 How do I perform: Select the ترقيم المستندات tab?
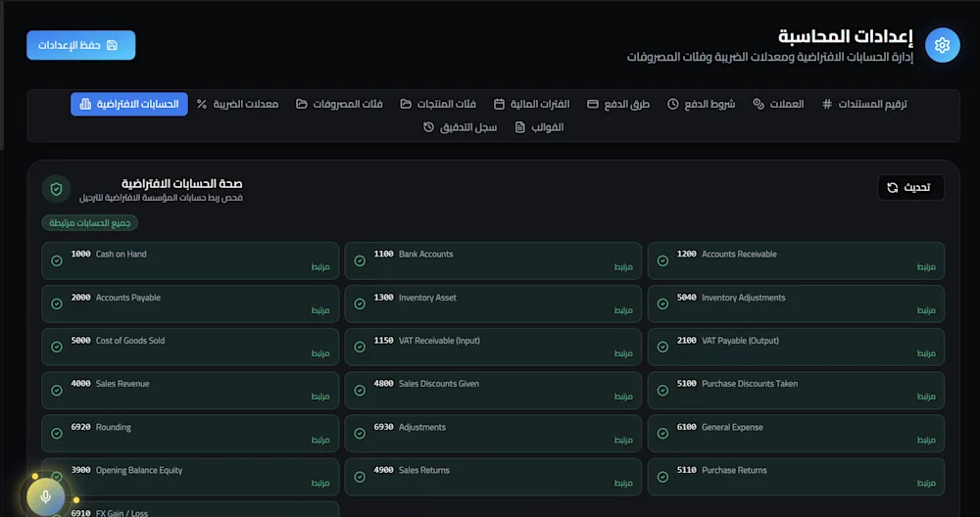click(x=864, y=104)
